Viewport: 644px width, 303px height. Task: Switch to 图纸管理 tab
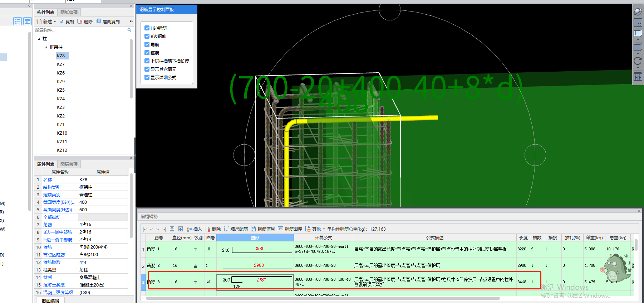[69, 13]
